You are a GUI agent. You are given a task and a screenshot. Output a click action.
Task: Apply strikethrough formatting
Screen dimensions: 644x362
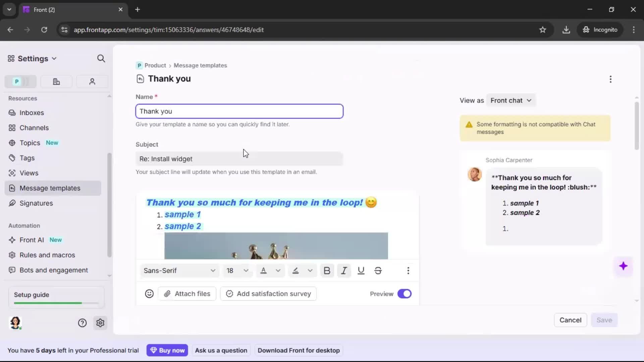coord(378,270)
